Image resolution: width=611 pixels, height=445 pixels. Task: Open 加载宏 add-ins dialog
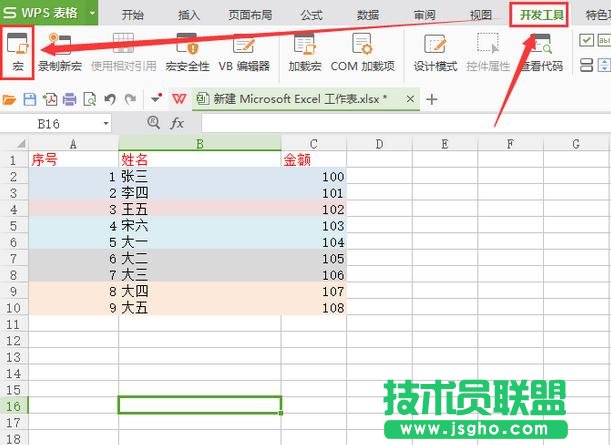pos(304,50)
